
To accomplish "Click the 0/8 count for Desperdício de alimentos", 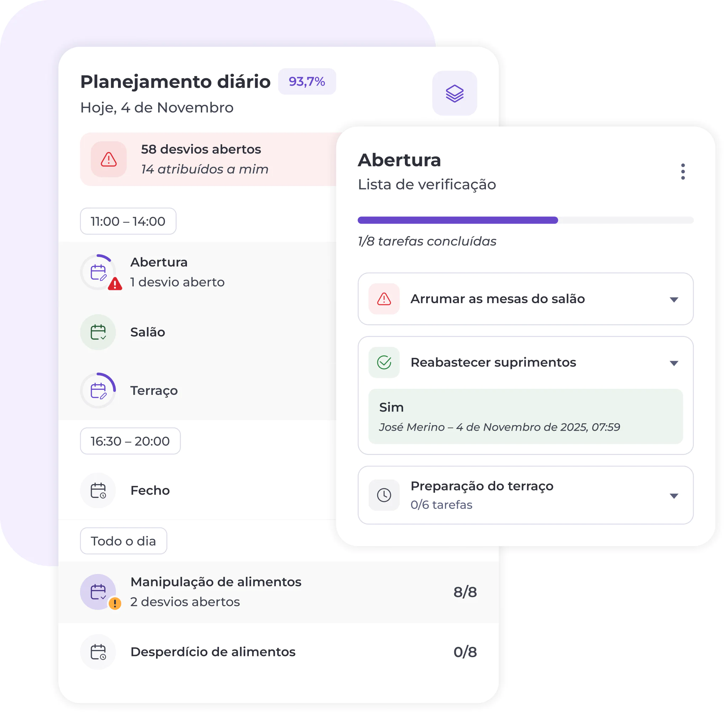I will coord(465,651).
